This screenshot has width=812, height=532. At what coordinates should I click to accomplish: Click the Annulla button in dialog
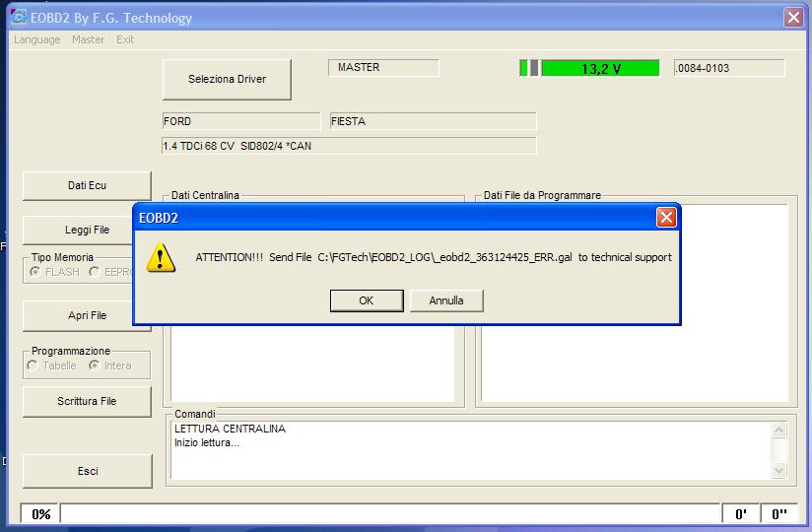tap(446, 300)
